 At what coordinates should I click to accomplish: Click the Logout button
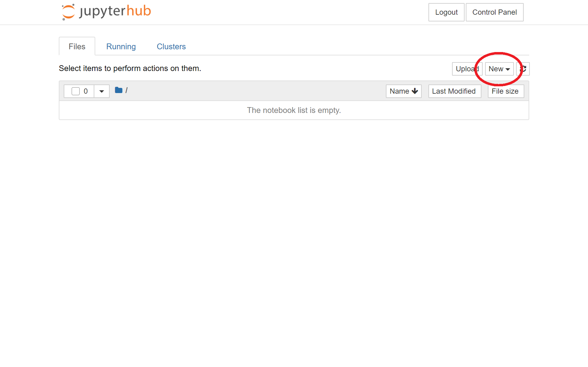point(446,12)
